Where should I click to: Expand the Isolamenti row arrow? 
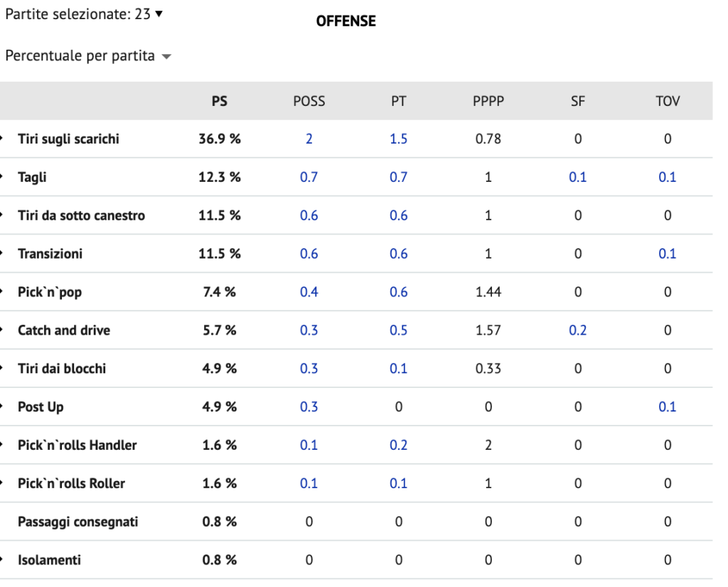click(x=2, y=559)
